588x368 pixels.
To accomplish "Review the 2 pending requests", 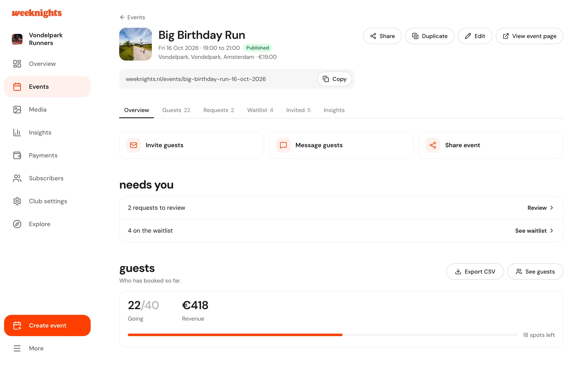I will [540, 208].
